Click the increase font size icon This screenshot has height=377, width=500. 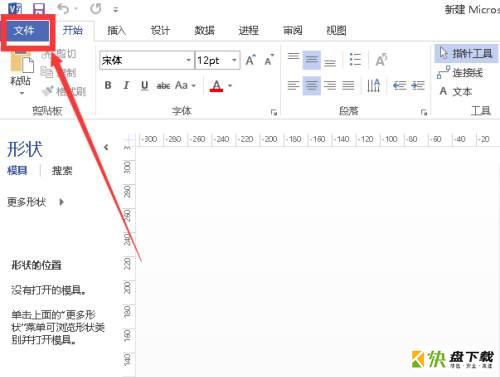251,60
